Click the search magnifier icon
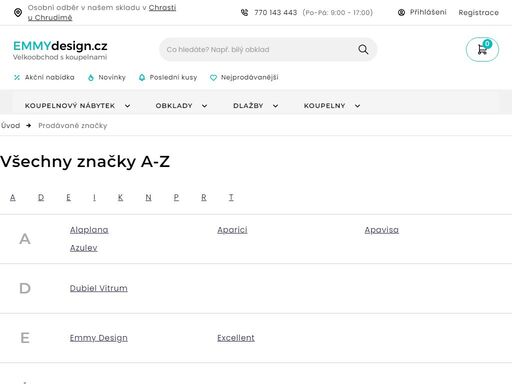 tap(363, 50)
